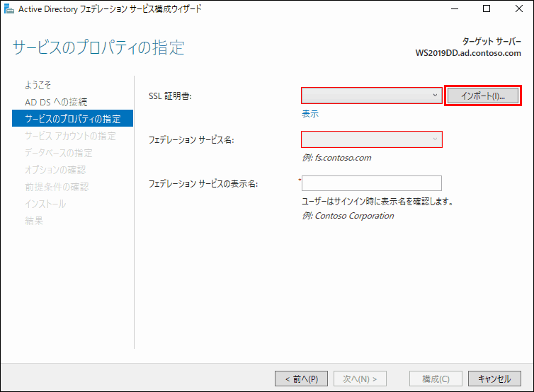Select 前提条件の確認 step in sidebar
534x392 pixels.
click(57, 187)
